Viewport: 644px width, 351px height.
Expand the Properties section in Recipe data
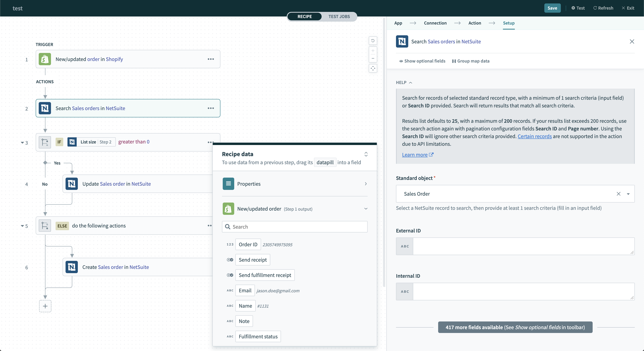tap(366, 184)
